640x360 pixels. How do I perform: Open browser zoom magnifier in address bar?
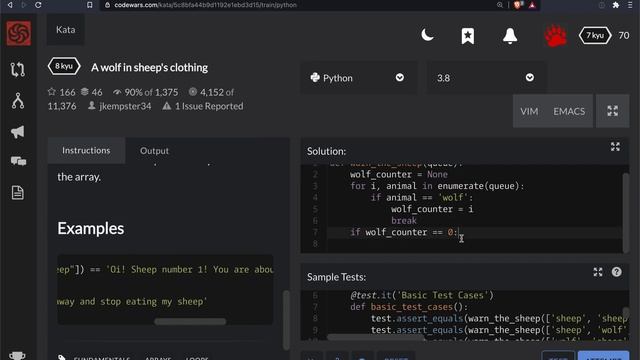click(500, 5)
